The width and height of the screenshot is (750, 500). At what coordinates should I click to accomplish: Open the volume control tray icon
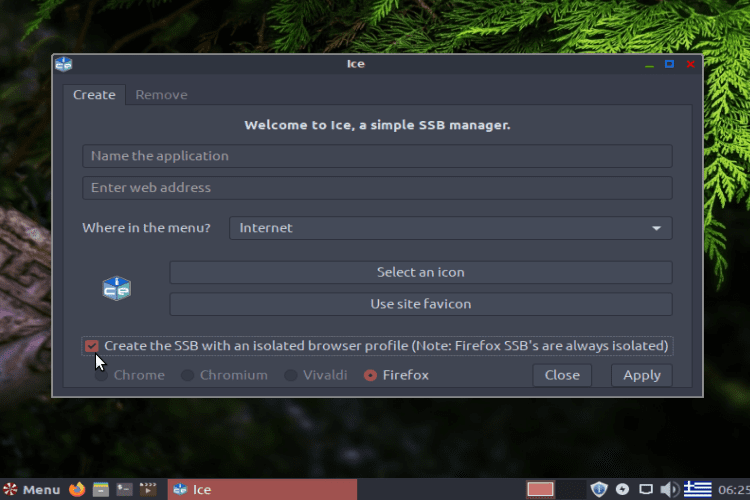669,489
